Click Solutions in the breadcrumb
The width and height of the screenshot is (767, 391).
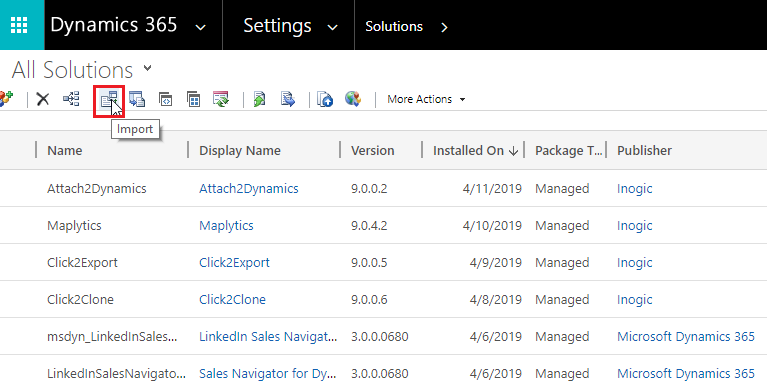point(394,26)
